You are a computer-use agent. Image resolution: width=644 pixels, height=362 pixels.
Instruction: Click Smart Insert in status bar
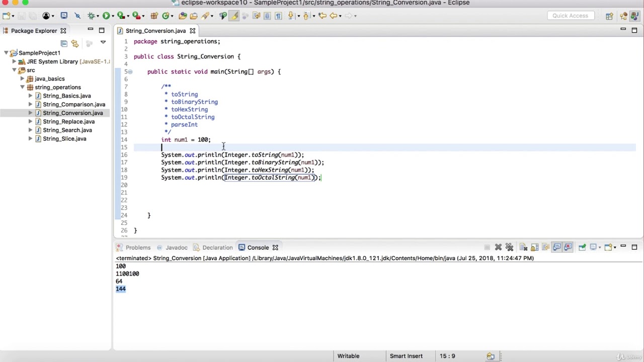[406, 356]
